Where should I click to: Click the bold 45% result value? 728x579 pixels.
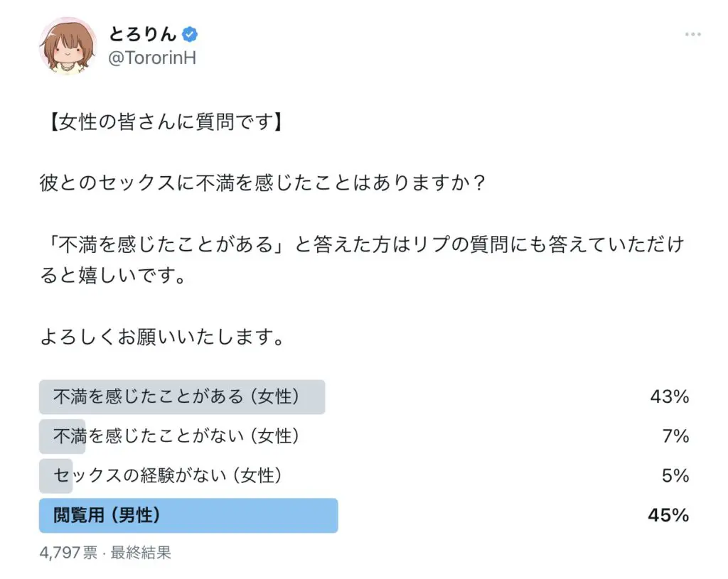click(x=668, y=516)
